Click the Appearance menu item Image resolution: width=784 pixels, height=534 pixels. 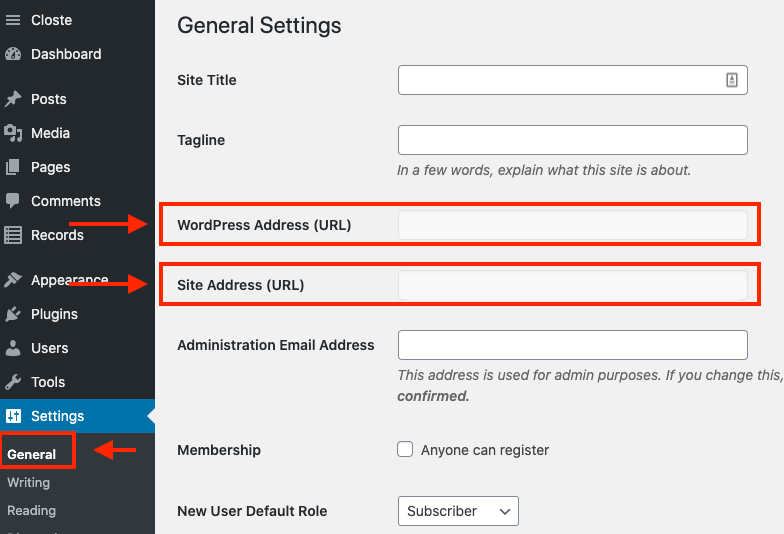(x=69, y=280)
